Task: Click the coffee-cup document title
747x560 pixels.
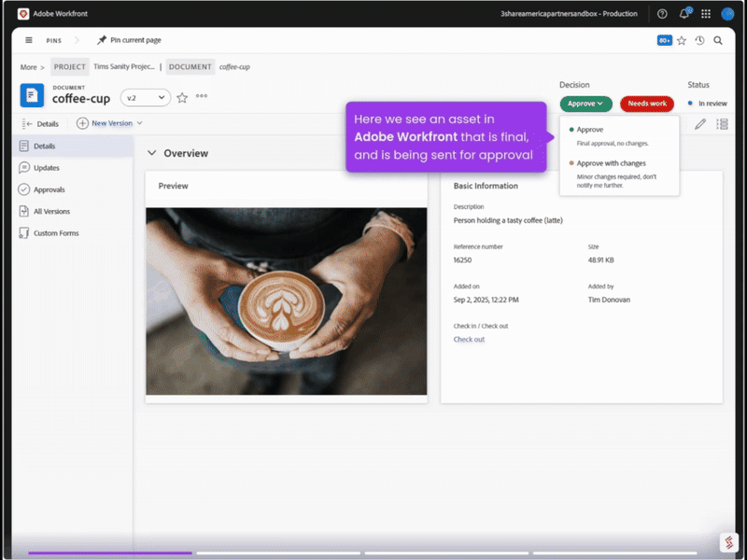Action: pyautogui.click(x=81, y=99)
